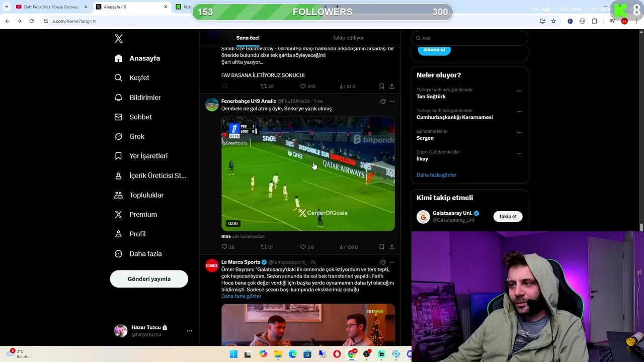Open more options on Fenerbahçe U19 Analiz tweet
Screen dimensions: 644x362
(392, 102)
